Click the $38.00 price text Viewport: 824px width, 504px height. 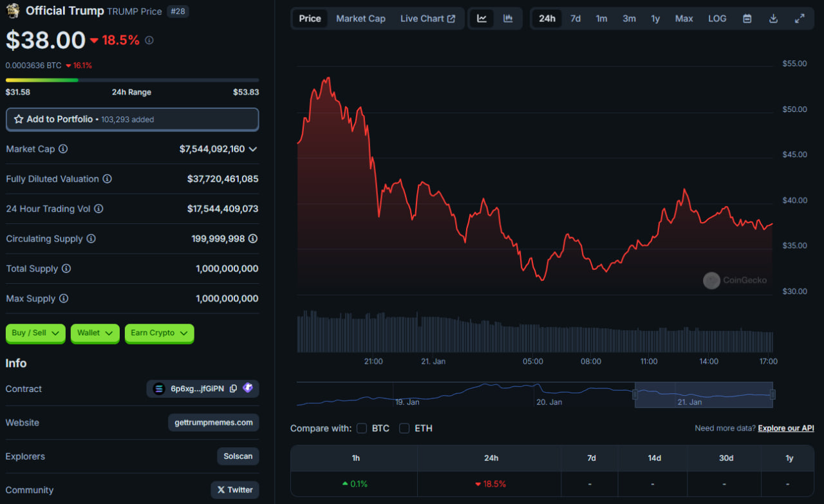coord(46,40)
